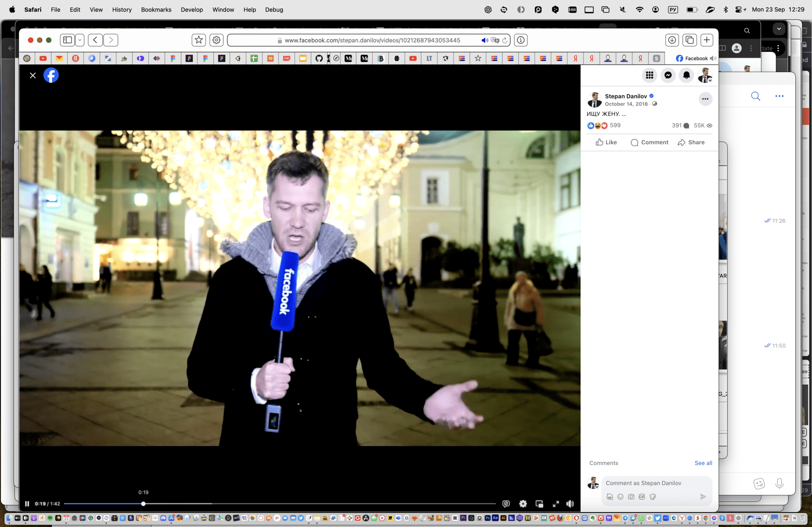
Task: Open Safari downloads icon
Action: (672, 40)
